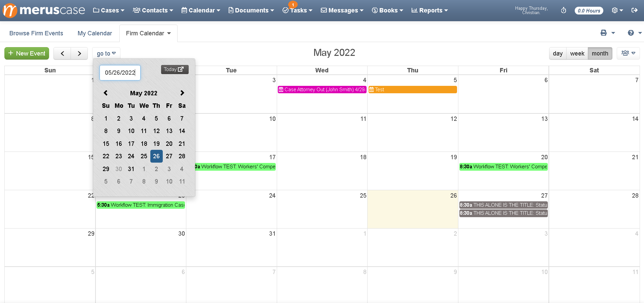Go to next month with toolbar arrow

(x=79, y=54)
